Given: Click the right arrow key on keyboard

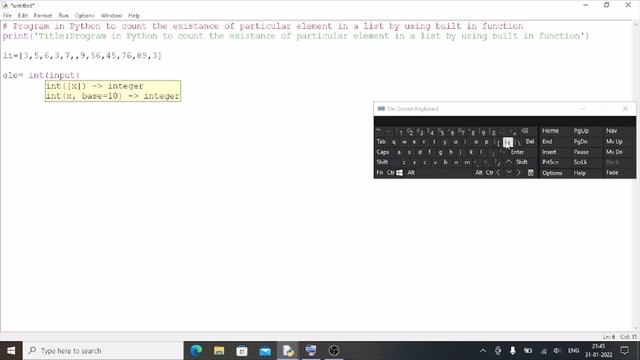Looking at the screenshot, I should pyautogui.click(x=519, y=173).
